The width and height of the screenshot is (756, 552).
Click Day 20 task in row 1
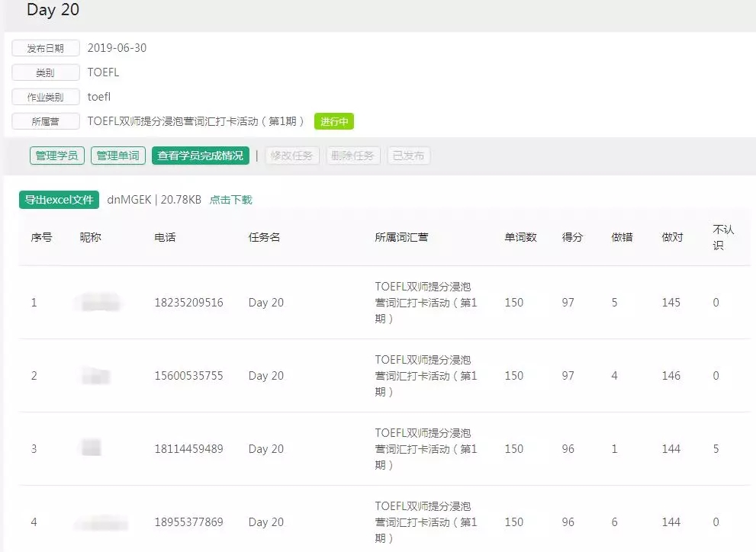pyautogui.click(x=266, y=303)
